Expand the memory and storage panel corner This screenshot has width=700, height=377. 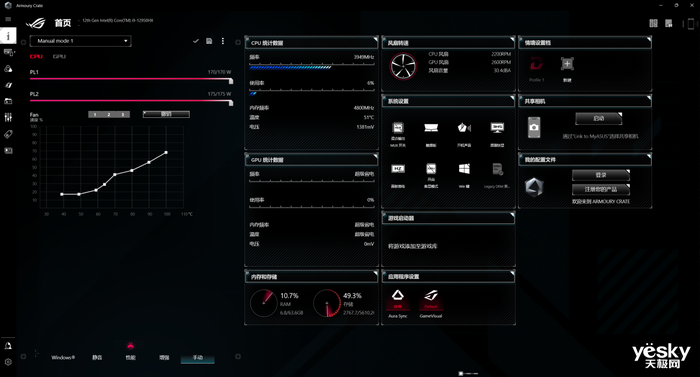(x=375, y=273)
